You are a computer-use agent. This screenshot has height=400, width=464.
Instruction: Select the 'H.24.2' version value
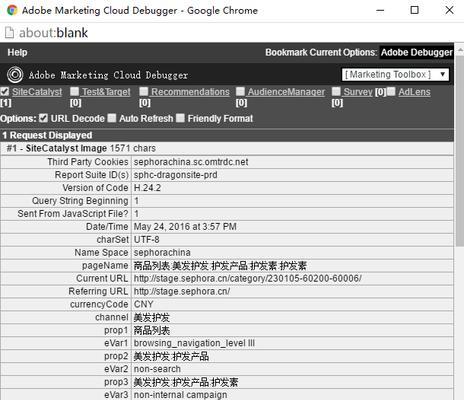pos(147,188)
